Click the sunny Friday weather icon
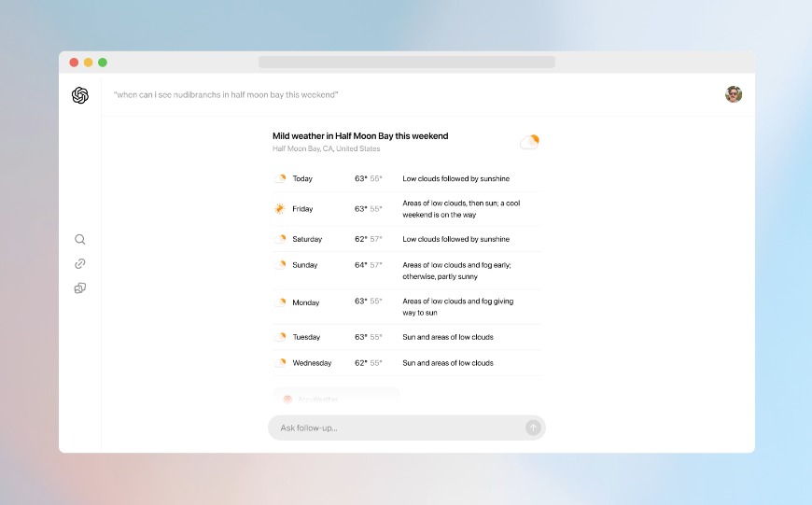 [280, 209]
